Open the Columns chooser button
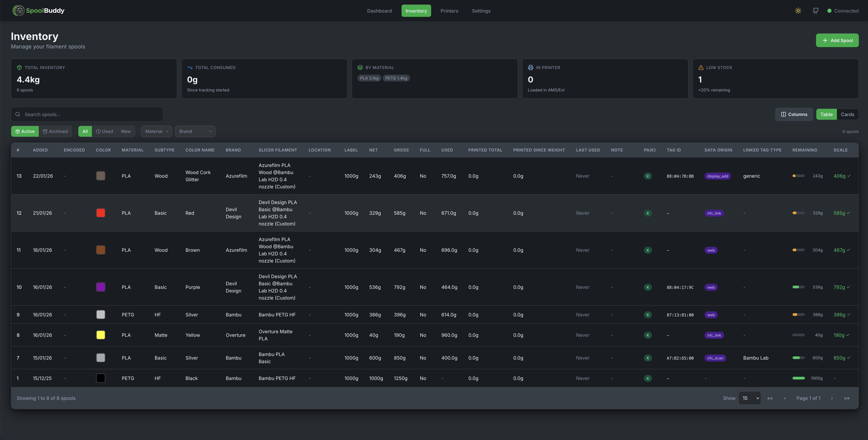The height and width of the screenshot is (440, 868). point(794,114)
